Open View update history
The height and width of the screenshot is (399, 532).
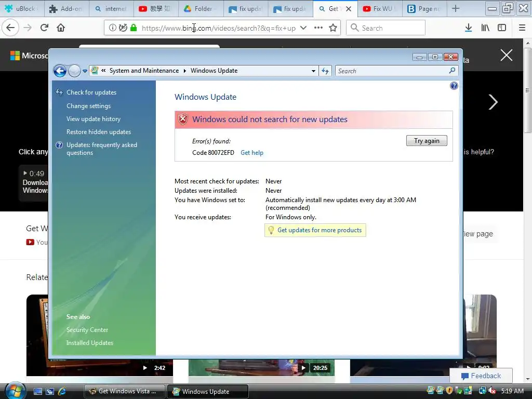(x=94, y=119)
